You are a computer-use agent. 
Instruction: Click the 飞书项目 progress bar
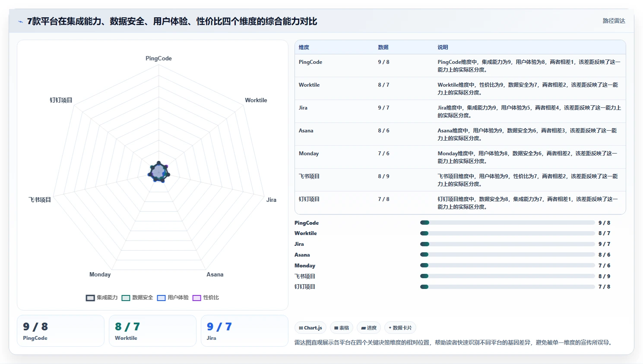507,276
